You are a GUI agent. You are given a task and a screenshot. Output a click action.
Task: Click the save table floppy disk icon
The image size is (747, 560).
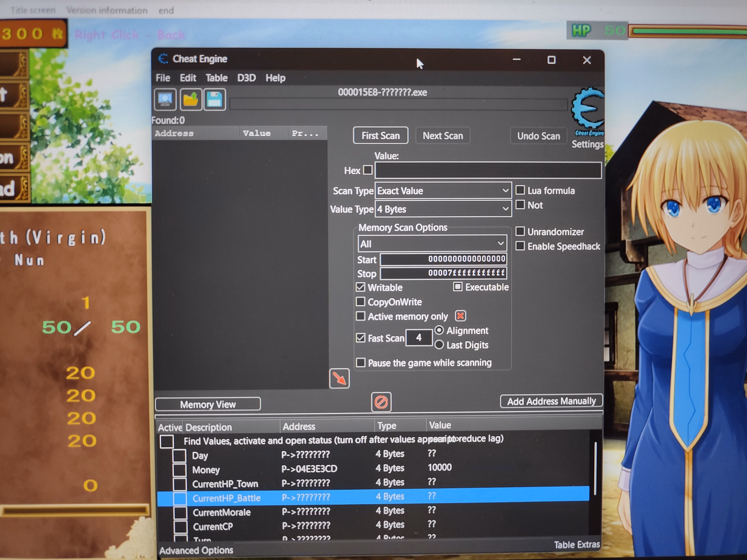point(215,100)
